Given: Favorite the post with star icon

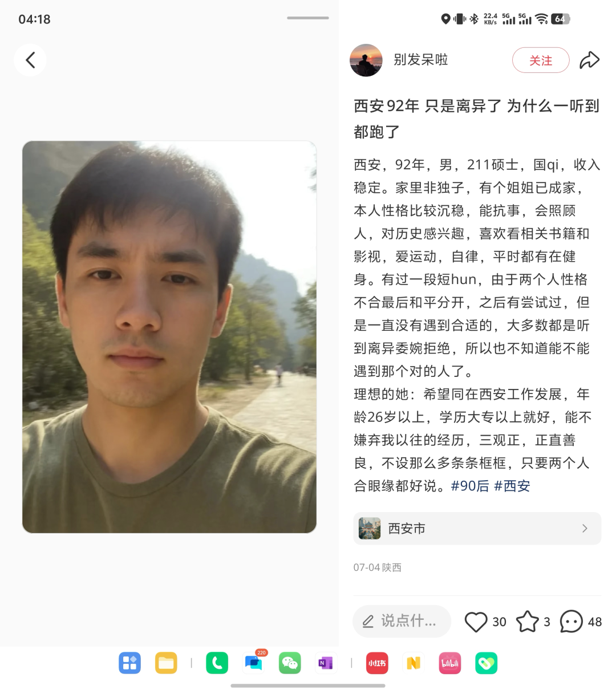Looking at the screenshot, I should coord(528,622).
